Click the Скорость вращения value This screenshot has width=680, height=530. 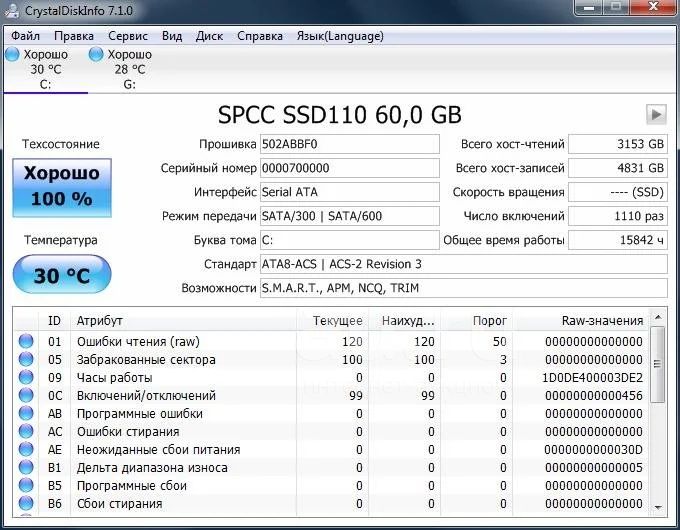(618, 192)
